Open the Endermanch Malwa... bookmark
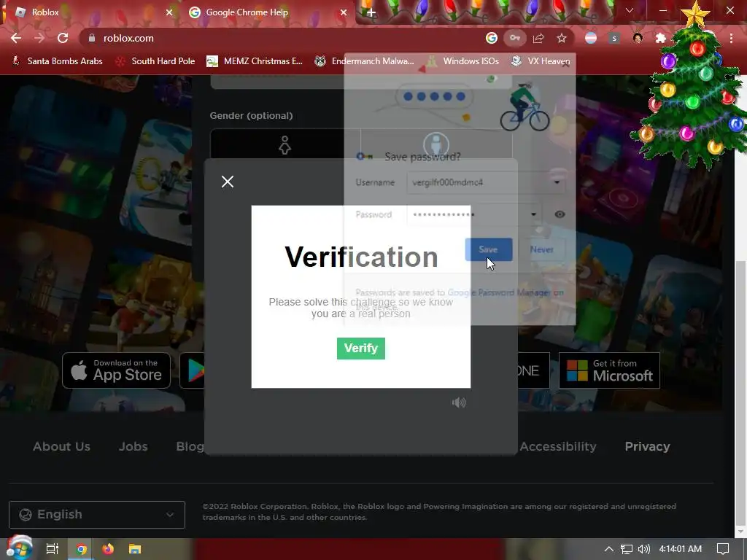 pos(364,61)
